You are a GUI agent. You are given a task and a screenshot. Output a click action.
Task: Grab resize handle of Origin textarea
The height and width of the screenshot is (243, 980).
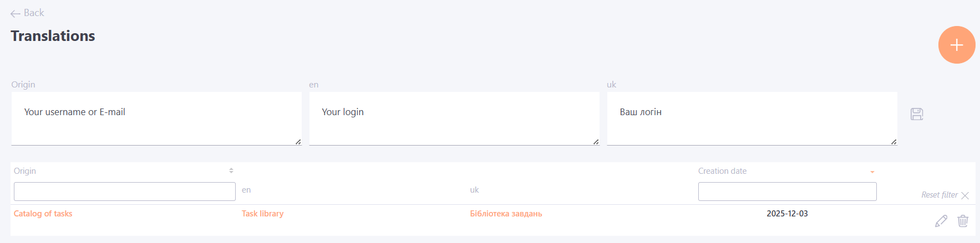pos(298,142)
